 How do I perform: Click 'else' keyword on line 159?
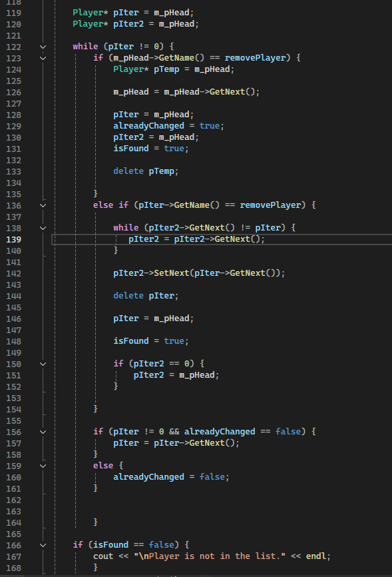103,466
